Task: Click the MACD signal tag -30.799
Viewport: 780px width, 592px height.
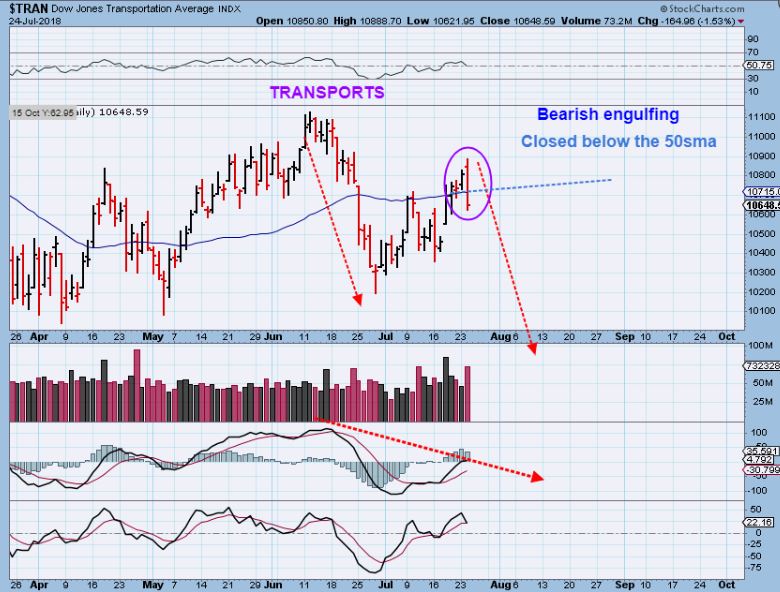Action: click(x=761, y=470)
